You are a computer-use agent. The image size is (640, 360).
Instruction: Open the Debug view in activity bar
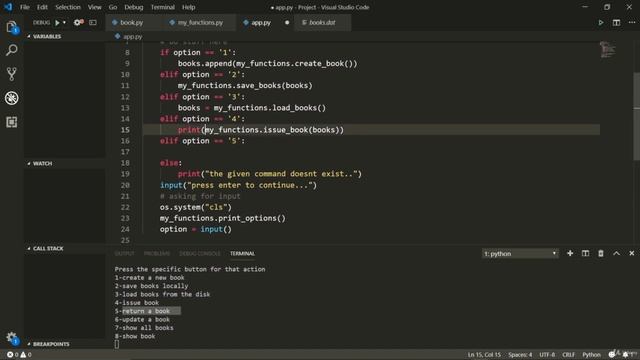11,98
